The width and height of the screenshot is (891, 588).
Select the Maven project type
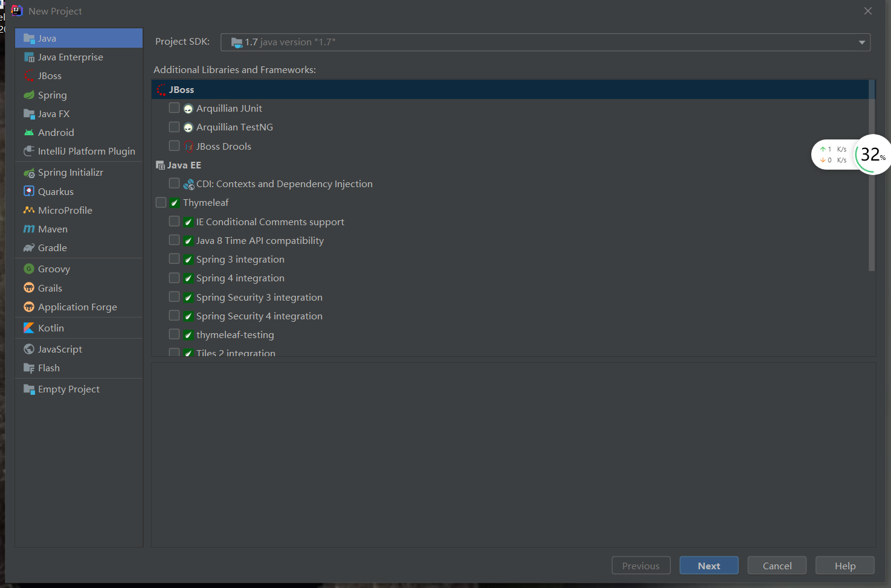tap(79, 229)
